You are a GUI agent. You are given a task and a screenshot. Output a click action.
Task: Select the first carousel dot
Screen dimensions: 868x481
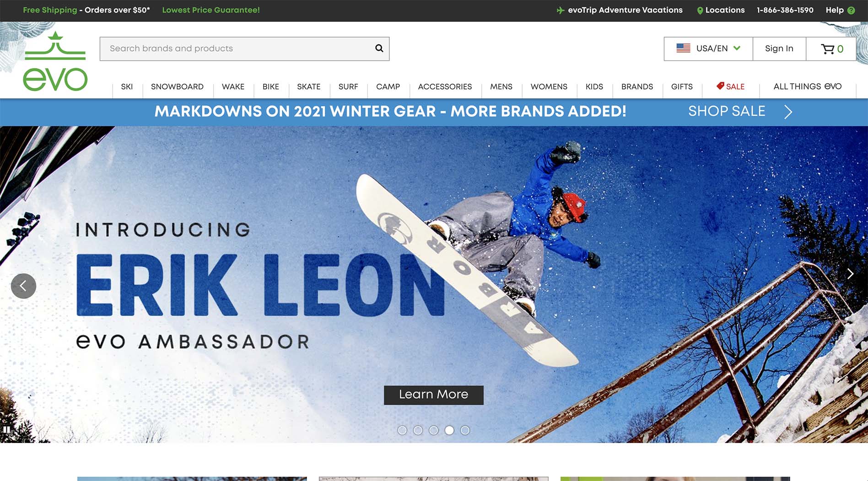pos(402,430)
